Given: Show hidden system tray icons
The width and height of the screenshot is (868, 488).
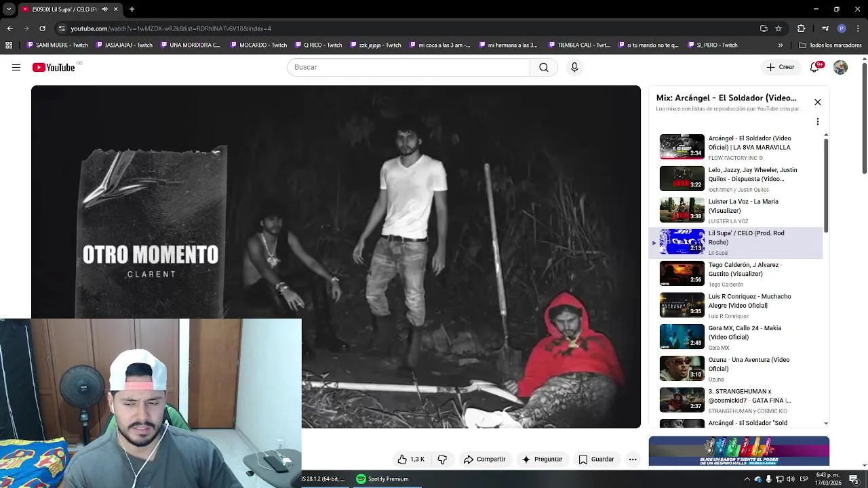Looking at the screenshot, I should [x=747, y=479].
